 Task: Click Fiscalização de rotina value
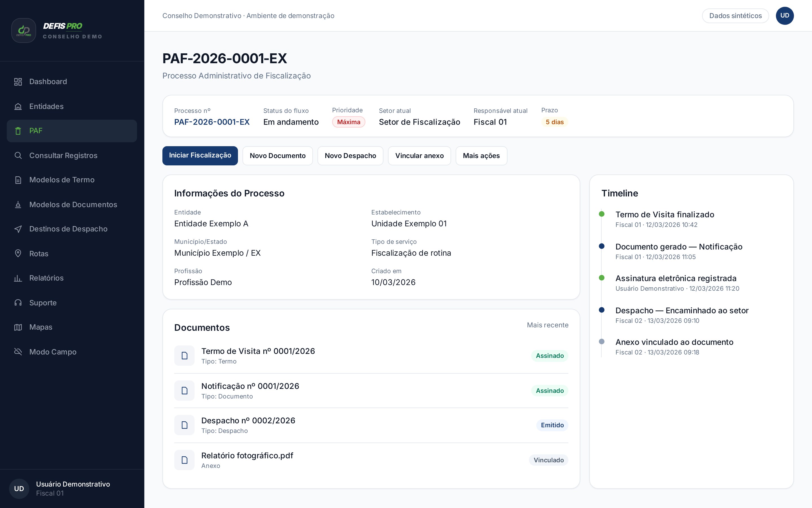(x=411, y=253)
